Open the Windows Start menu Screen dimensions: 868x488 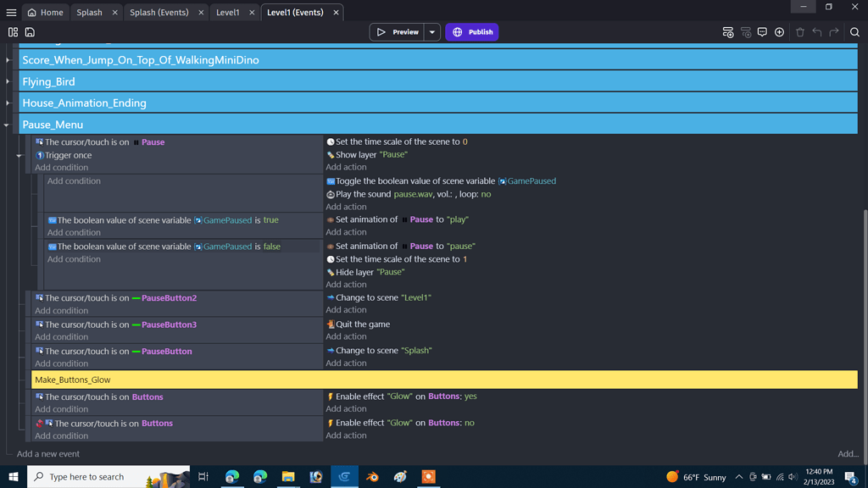tap(14, 476)
